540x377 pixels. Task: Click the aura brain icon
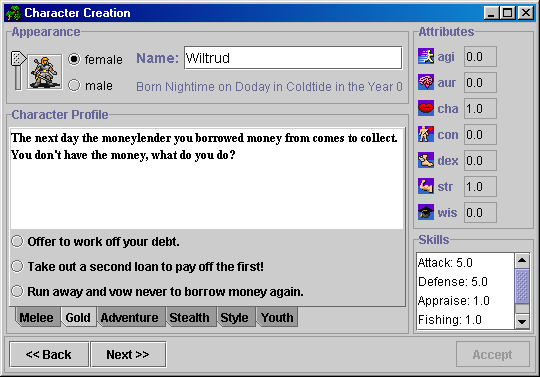(426, 82)
